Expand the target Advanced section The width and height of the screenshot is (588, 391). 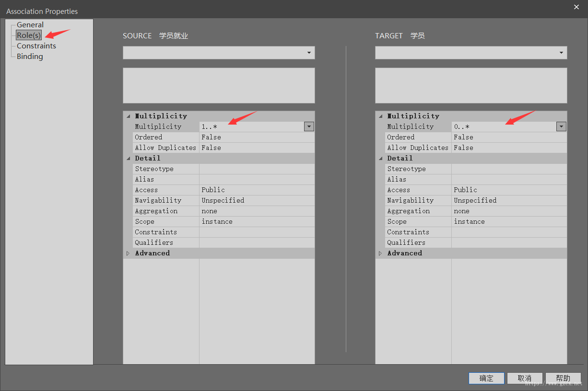point(380,253)
